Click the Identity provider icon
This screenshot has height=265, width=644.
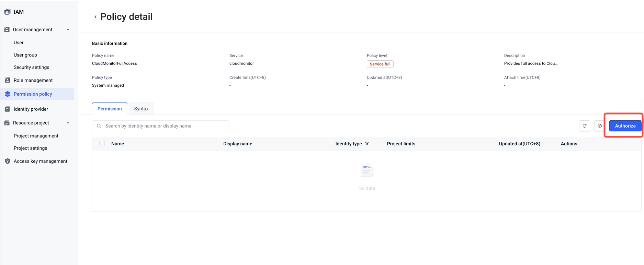[7, 109]
